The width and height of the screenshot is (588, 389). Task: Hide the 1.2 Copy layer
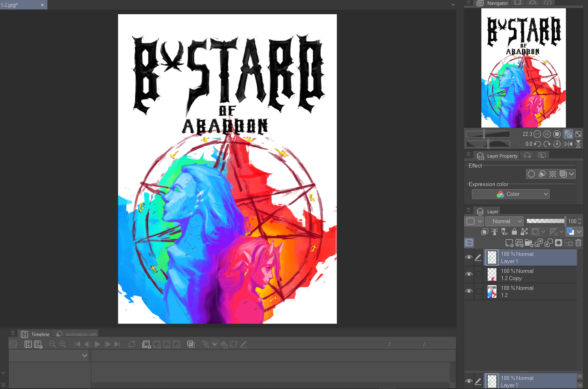[469, 274]
